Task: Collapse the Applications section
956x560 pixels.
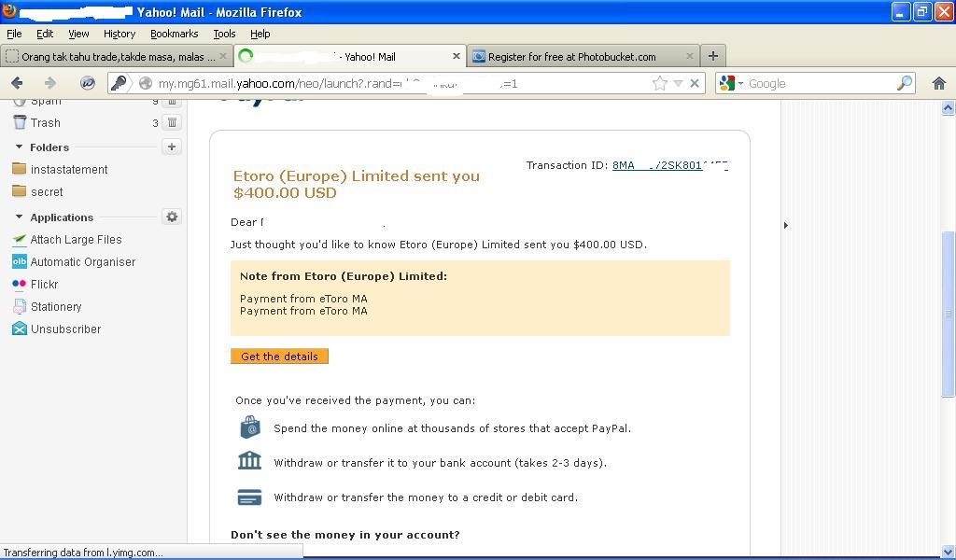Action: (x=19, y=217)
